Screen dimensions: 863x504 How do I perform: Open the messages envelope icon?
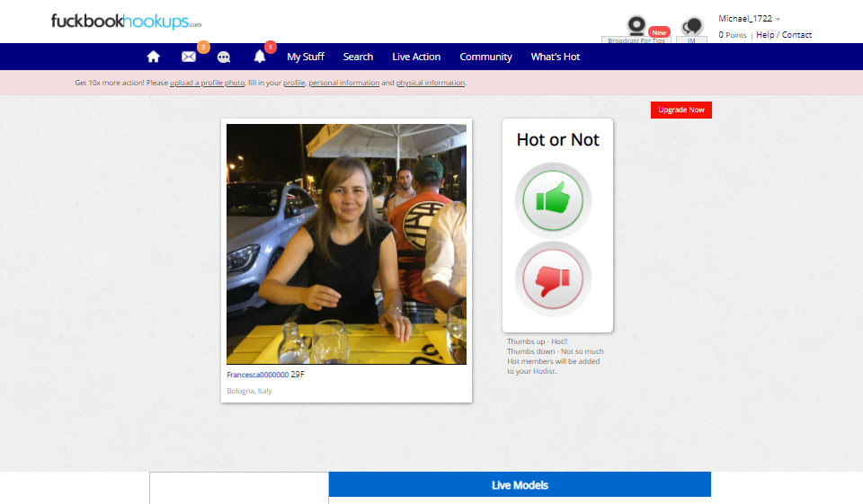pyautogui.click(x=189, y=57)
